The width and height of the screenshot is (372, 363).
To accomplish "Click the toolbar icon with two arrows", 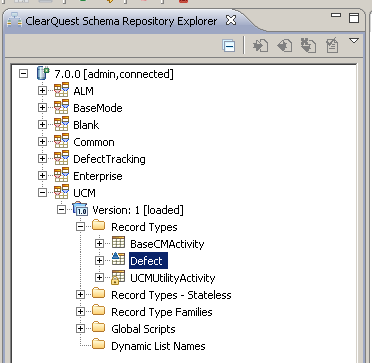I will [x=308, y=46].
